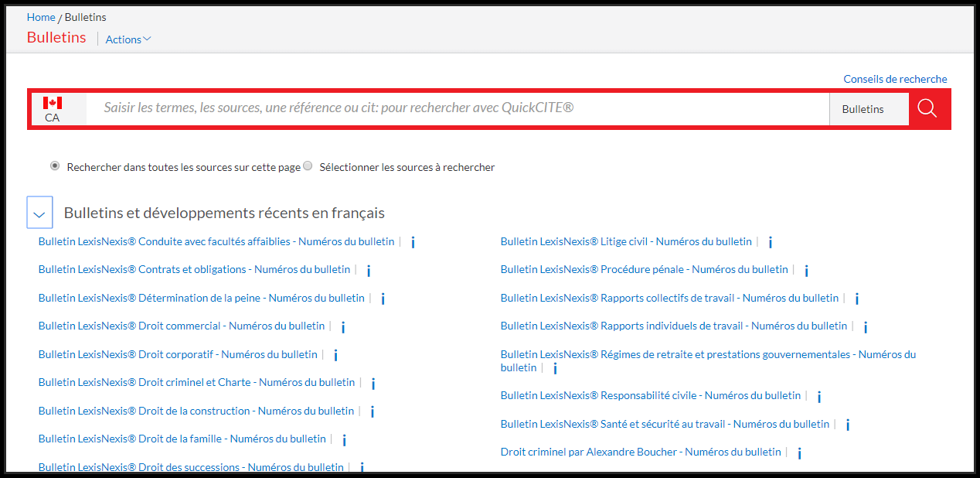Open Bulletin Détermination de la peine link
Screen dimensions: 980x478
click(202, 298)
